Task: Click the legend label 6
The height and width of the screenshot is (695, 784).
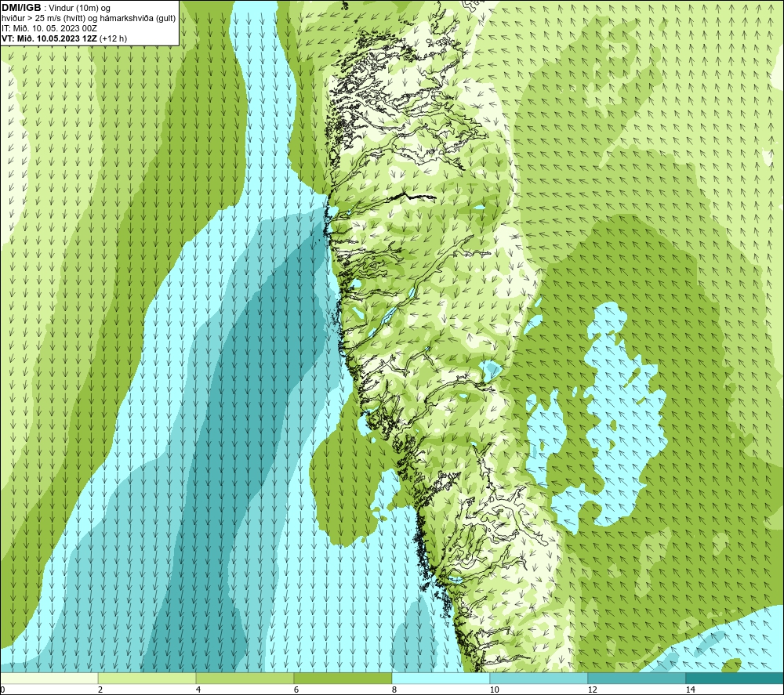Action: pos(296,690)
